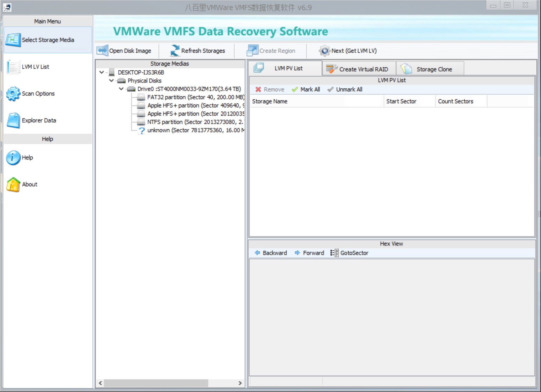Click the Create Virtual RAID tab icon
Image resolution: width=541 pixels, height=392 pixels.
click(332, 69)
